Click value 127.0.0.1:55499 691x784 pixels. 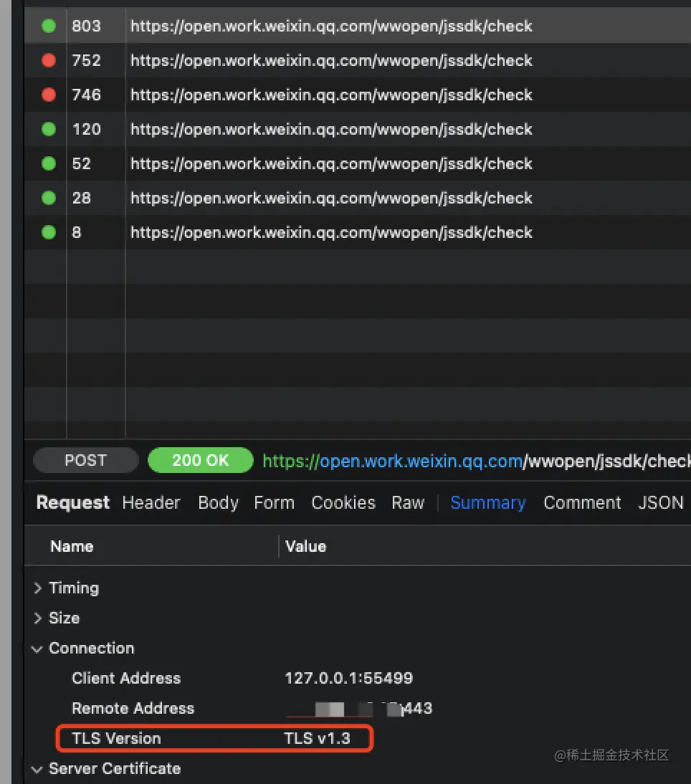pos(349,679)
